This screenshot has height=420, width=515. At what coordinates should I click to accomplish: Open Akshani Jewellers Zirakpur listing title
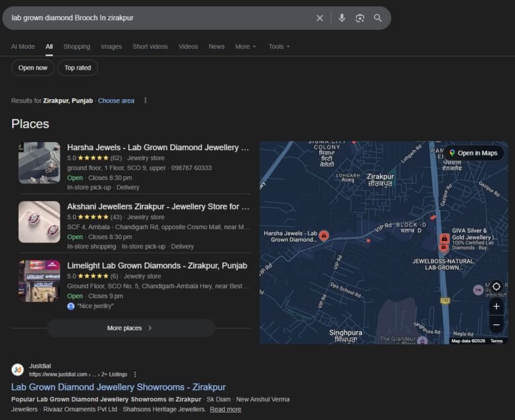[158, 207]
